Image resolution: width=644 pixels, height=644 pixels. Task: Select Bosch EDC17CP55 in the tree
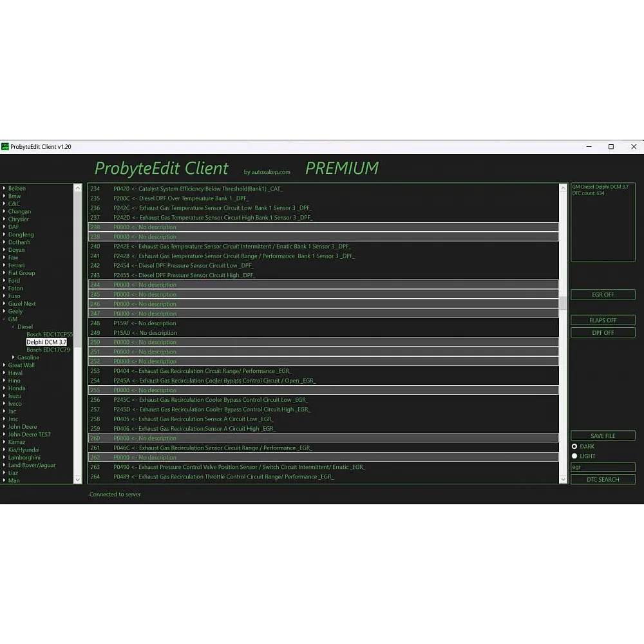[49, 334]
